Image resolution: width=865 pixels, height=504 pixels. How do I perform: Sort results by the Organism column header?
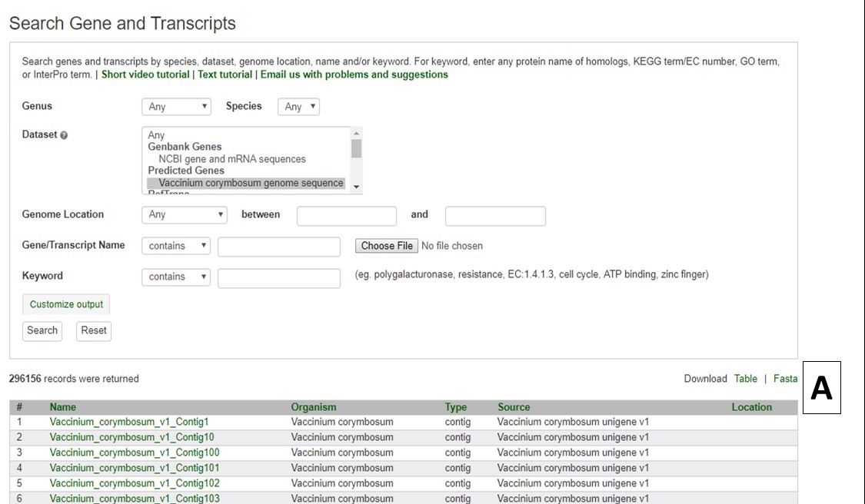(314, 407)
